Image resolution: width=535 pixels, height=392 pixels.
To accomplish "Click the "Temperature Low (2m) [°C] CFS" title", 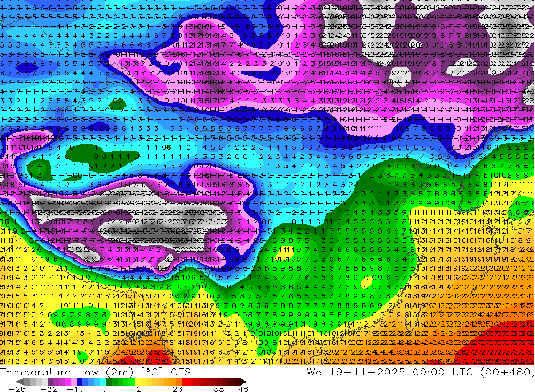I will point(95,372).
